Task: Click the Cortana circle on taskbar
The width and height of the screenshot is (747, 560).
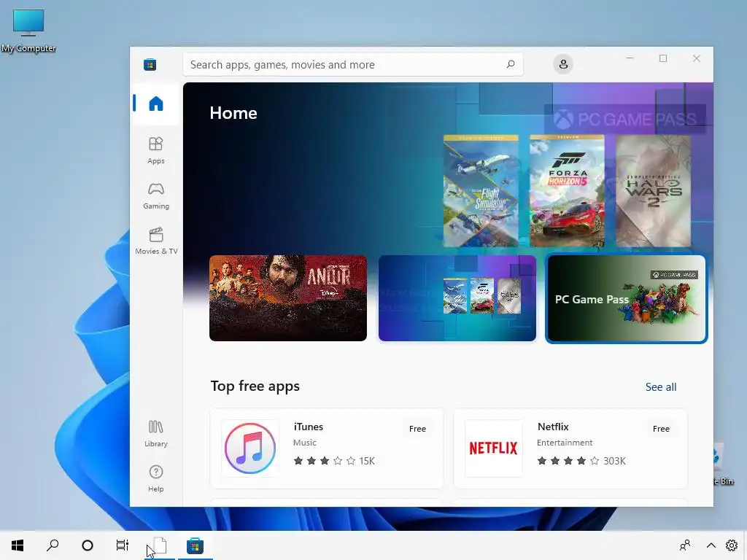Action: (88, 545)
